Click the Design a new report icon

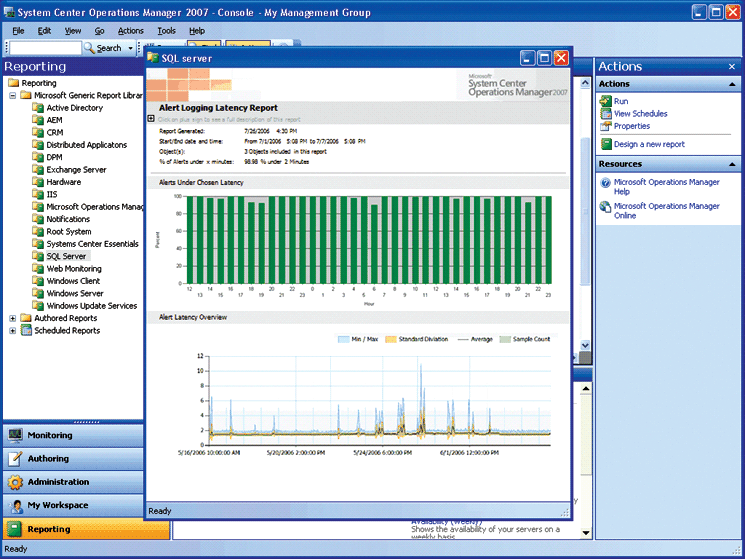(606, 144)
